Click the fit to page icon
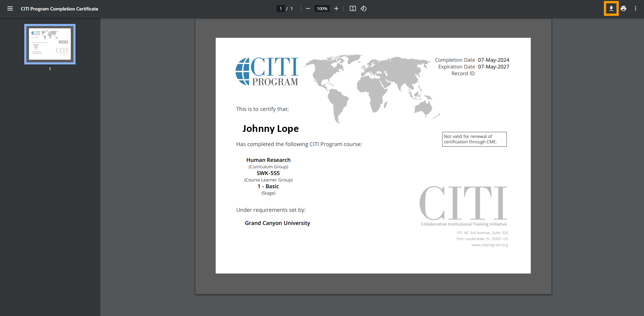Image resolution: width=644 pixels, height=316 pixels. 352,8
